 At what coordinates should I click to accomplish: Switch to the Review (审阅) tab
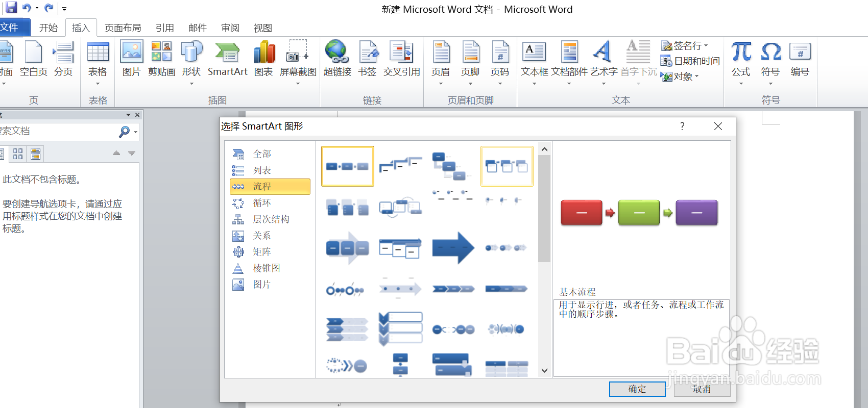tap(230, 28)
